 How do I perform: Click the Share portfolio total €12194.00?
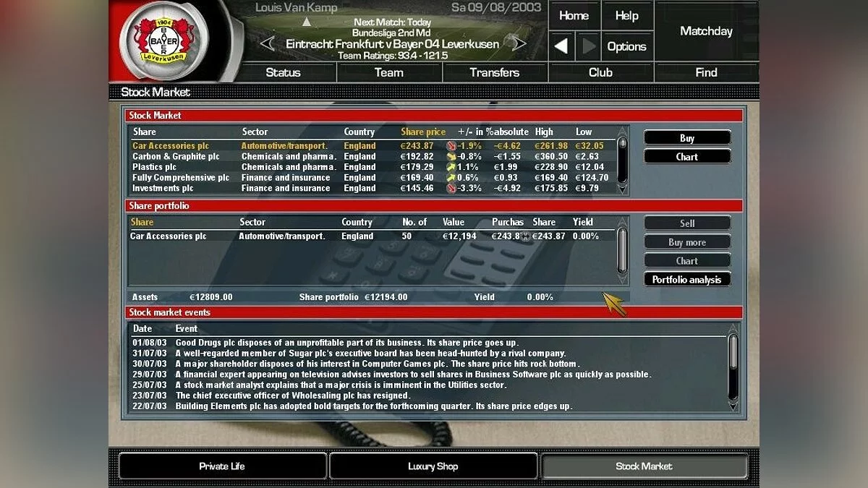[386, 297]
